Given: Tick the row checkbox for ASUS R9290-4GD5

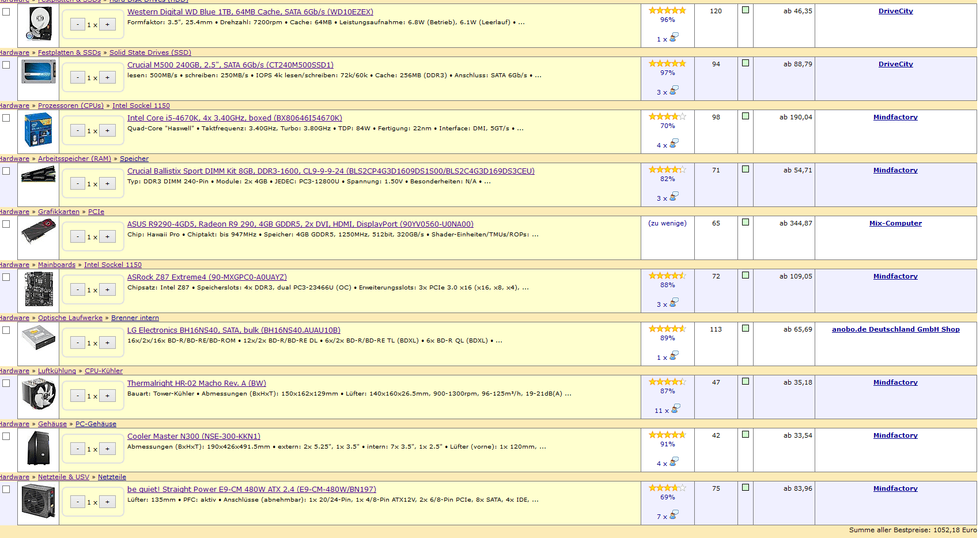Looking at the screenshot, I should coord(6,224).
